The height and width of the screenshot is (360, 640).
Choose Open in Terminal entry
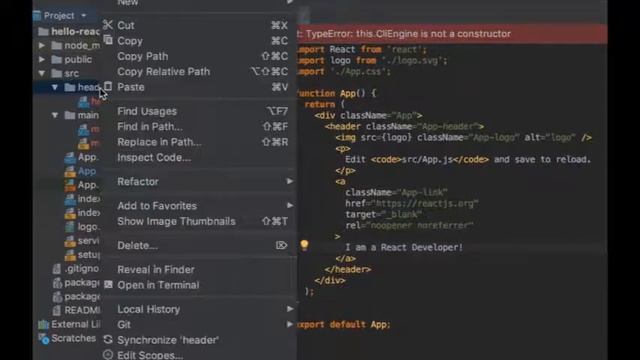point(198,285)
